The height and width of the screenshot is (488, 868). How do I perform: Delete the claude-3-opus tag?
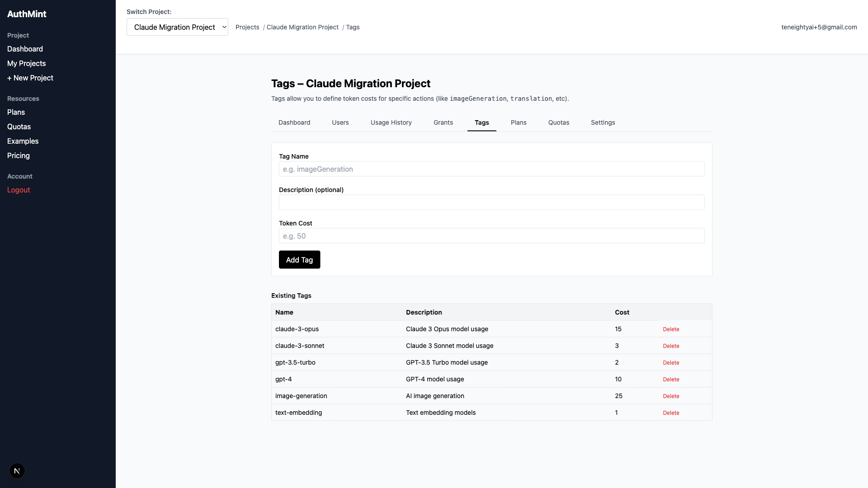[x=671, y=329]
